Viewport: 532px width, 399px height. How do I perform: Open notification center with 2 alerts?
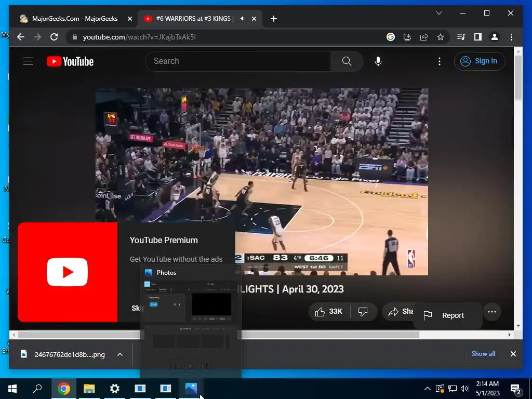click(x=516, y=389)
